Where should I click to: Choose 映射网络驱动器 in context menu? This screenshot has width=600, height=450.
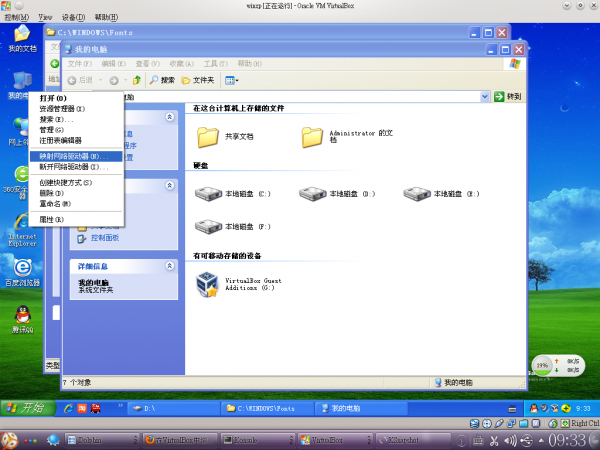(x=76, y=156)
